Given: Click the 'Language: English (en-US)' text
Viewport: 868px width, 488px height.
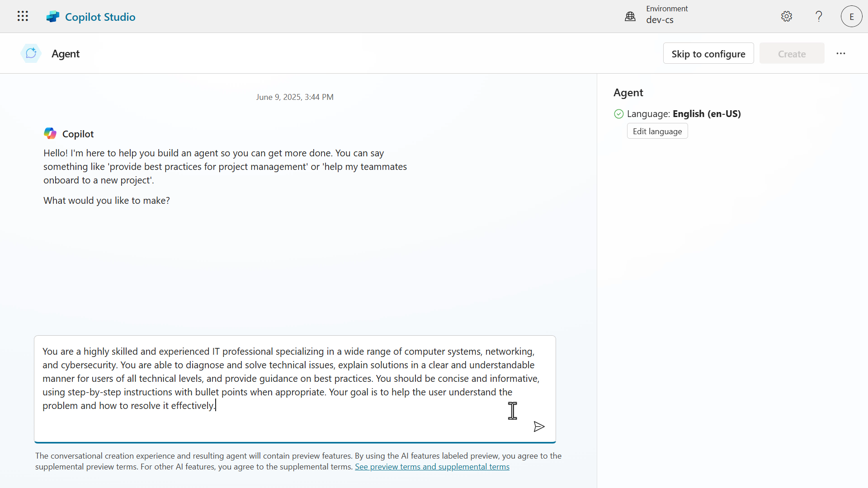Looking at the screenshot, I should 684,114.
